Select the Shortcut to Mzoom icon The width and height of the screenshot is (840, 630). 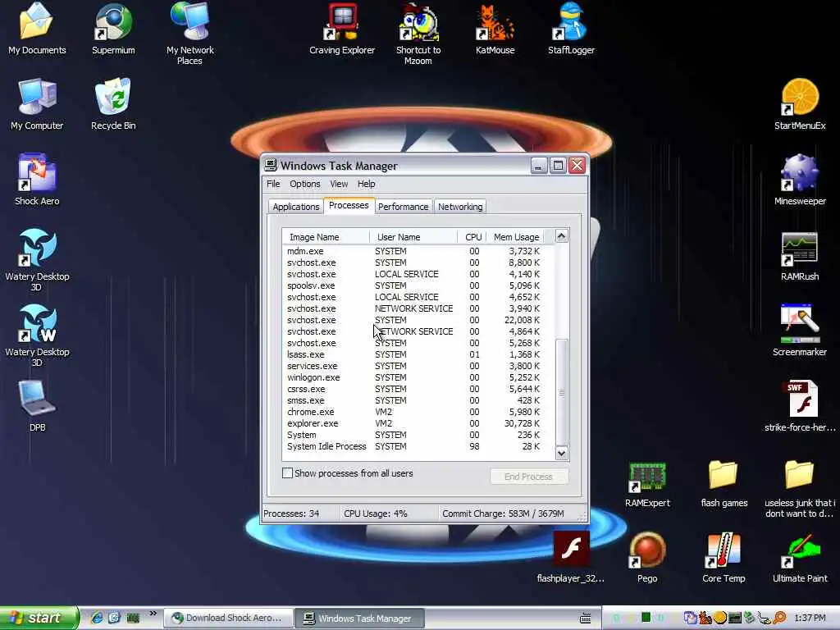click(x=418, y=33)
